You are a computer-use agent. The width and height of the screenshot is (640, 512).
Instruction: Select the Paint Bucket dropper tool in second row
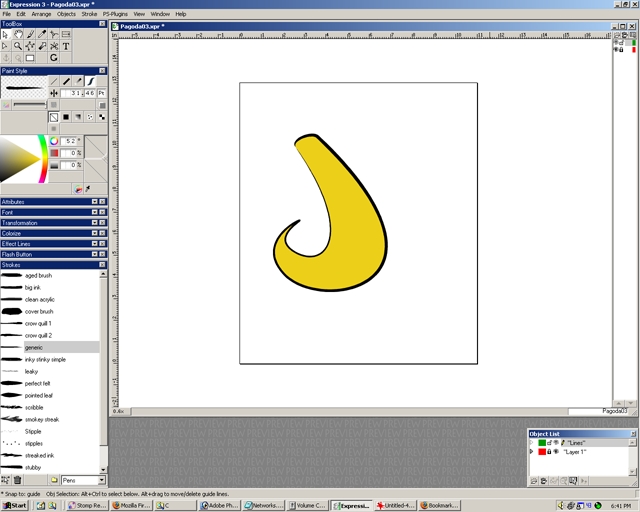[42, 46]
